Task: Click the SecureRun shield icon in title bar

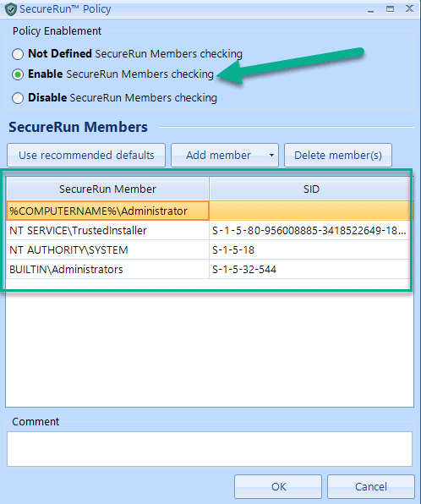Action: [11, 9]
